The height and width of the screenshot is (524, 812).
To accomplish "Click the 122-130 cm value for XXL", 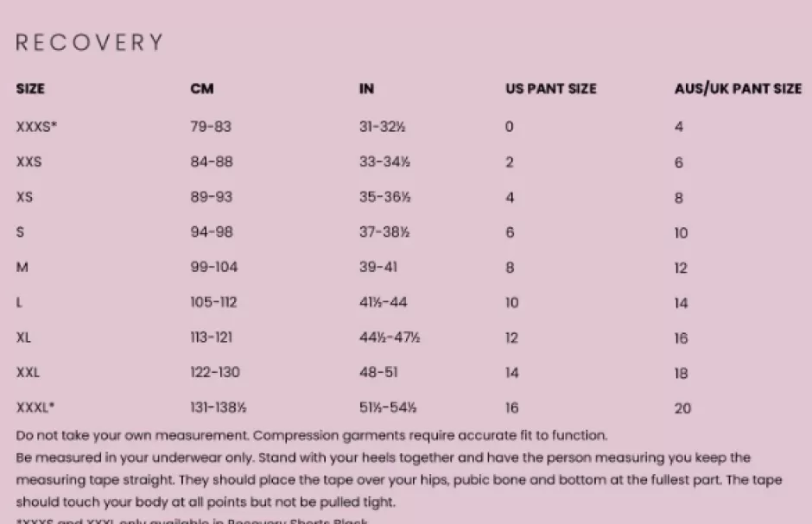I will click(215, 373).
